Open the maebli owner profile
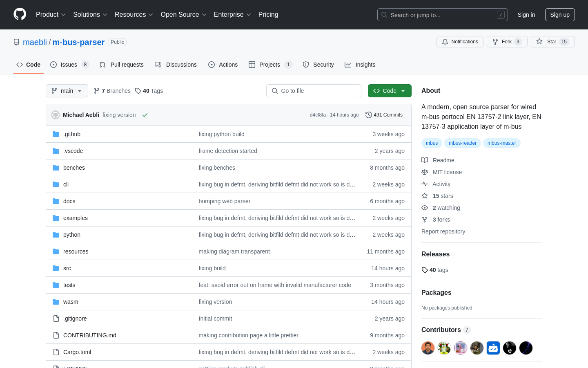Viewport: 588px width, 368px height. point(35,42)
